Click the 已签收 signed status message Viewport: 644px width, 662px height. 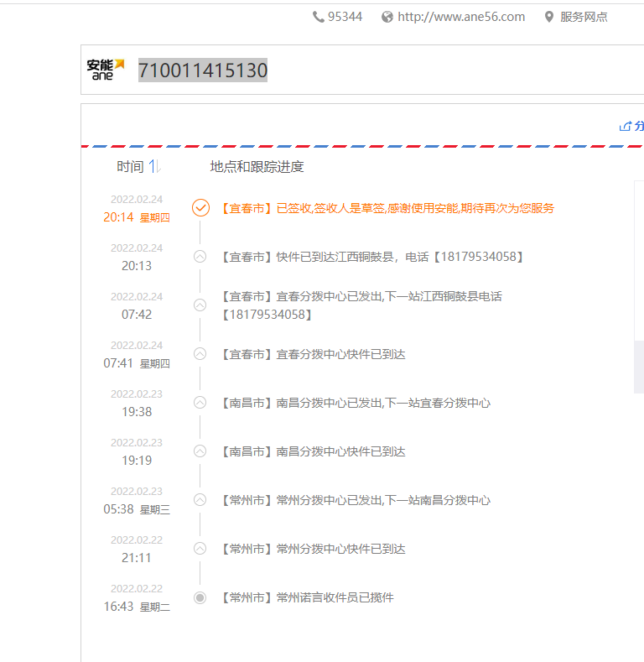point(387,208)
